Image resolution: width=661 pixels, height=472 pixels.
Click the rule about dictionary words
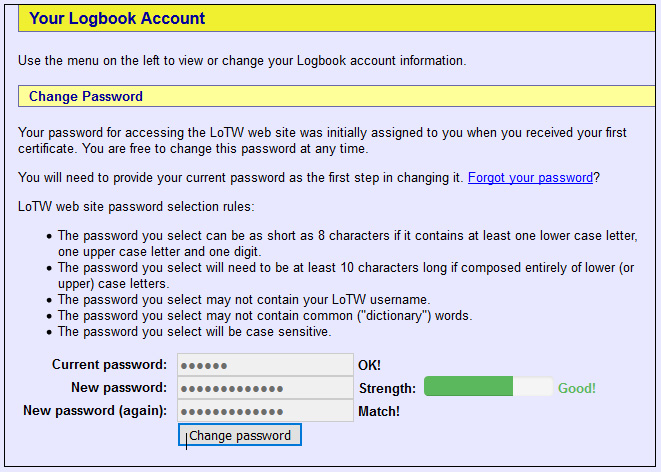265,316
